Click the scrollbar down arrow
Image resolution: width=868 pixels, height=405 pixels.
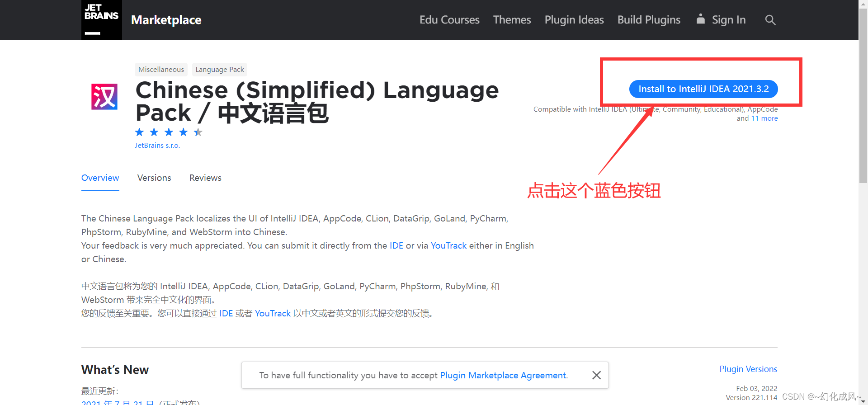pos(863,401)
